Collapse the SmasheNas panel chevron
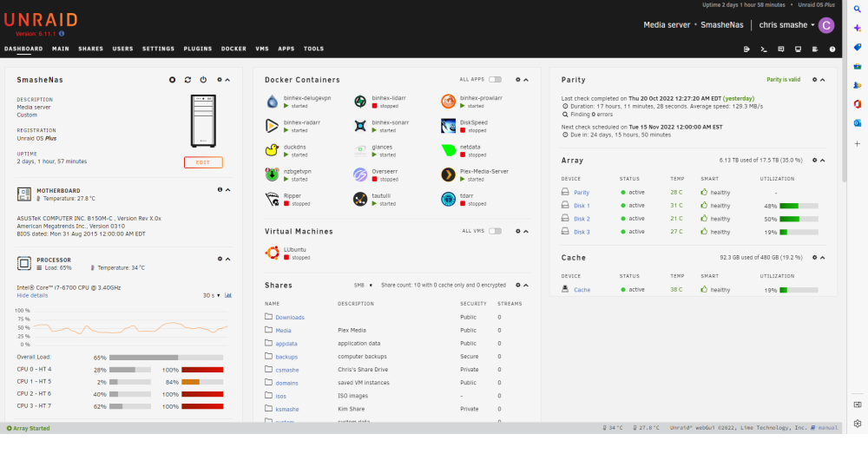868x467 pixels. tap(227, 80)
